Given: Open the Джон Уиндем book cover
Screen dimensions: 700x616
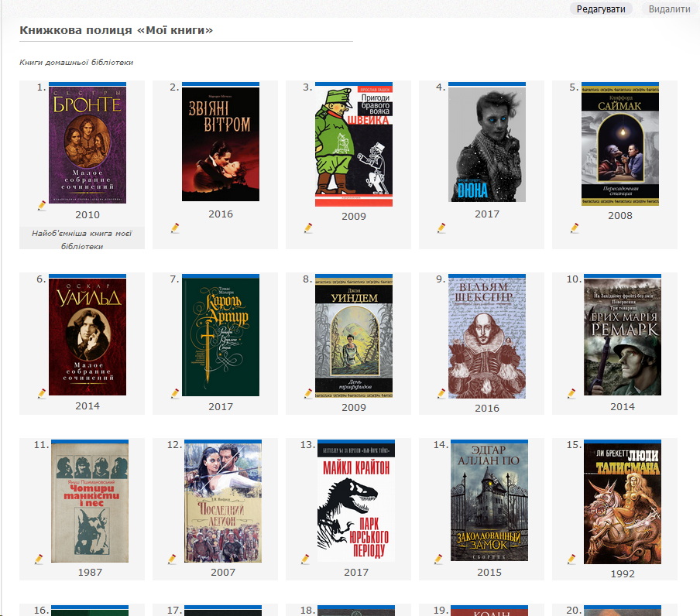Looking at the screenshot, I should pos(354,336).
